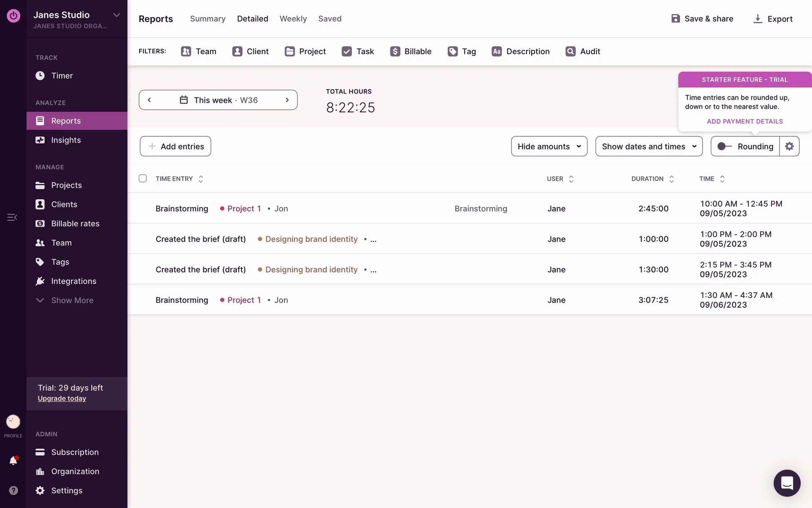
Task: Check the select-all time entries checkbox
Action: pyautogui.click(x=143, y=179)
